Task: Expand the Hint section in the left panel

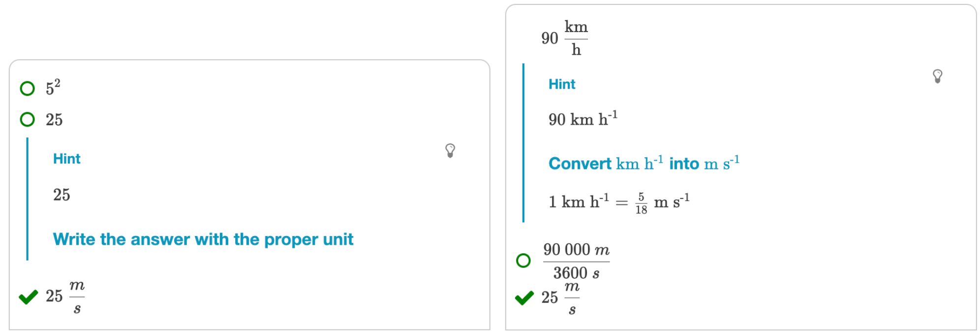Action: coord(67,159)
